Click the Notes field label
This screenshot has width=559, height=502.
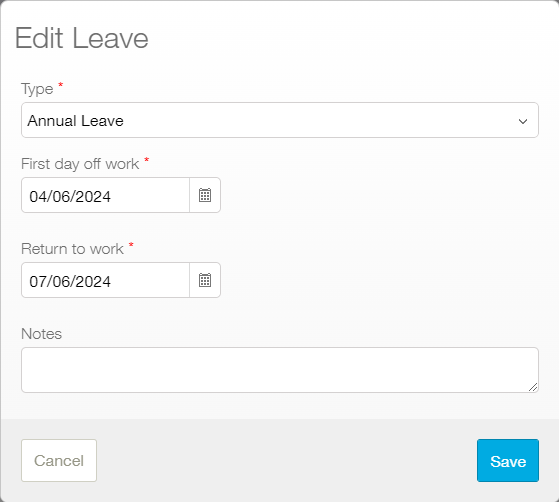click(x=42, y=334)
